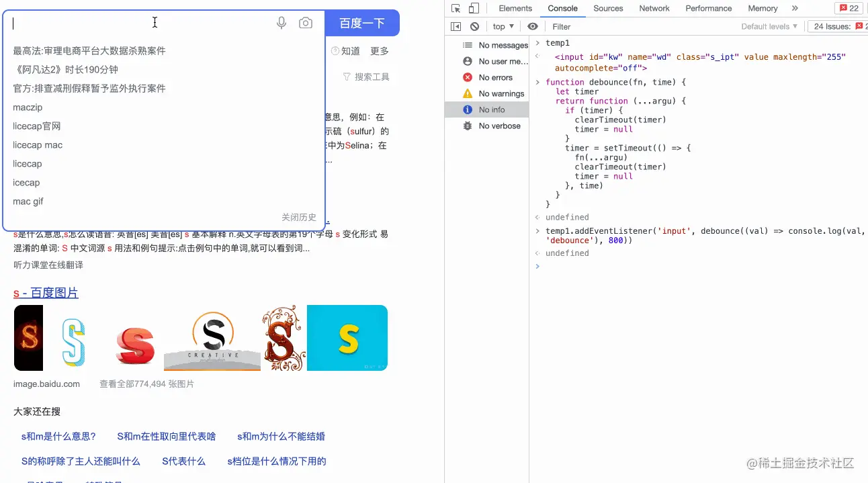Choose the licecap mac suggestion
Screen dimensions: 868x483
point(38,145)
